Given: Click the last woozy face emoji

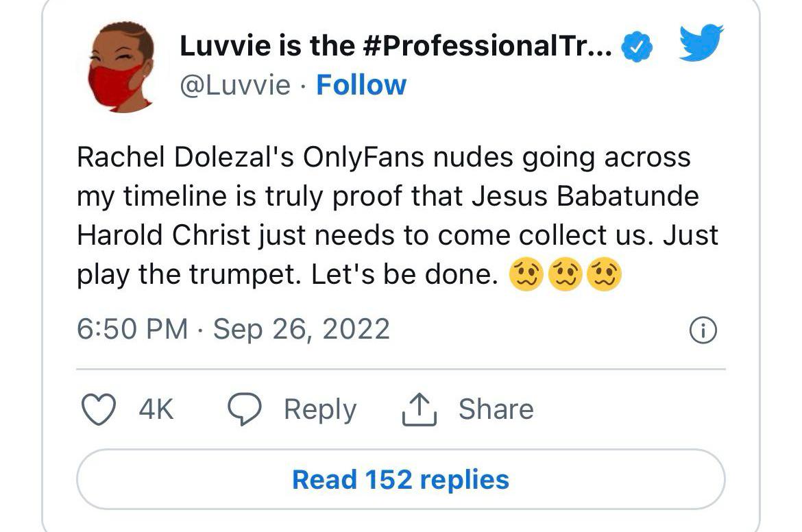Looking at the screenshot, I should coord(604,274).
